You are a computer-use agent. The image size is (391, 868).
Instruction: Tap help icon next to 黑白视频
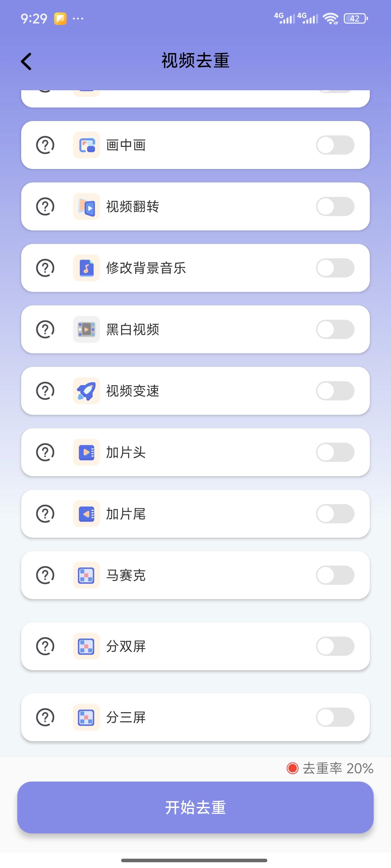tap(45, 329)
